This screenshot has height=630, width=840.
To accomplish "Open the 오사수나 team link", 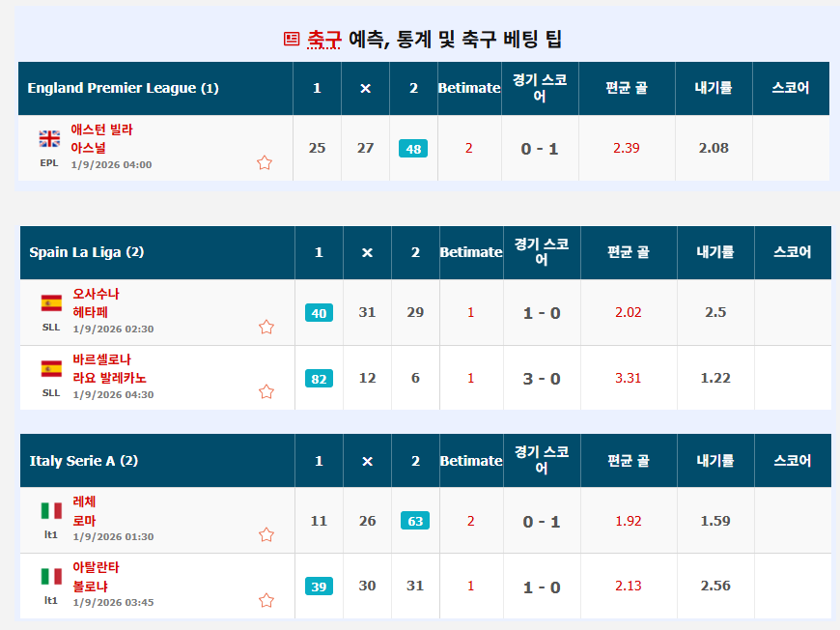I will pyautogui.click(x=97, y=294).
